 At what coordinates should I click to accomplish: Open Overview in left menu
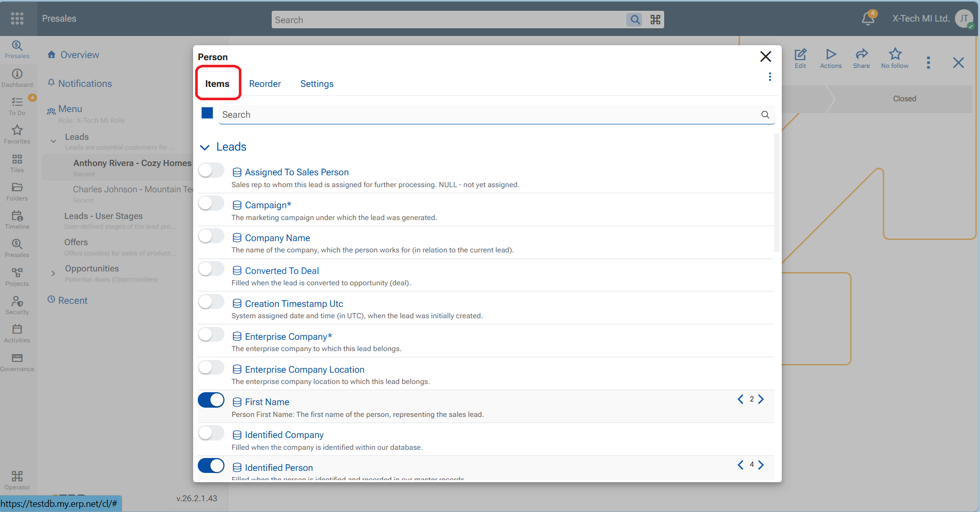point(80,55)
